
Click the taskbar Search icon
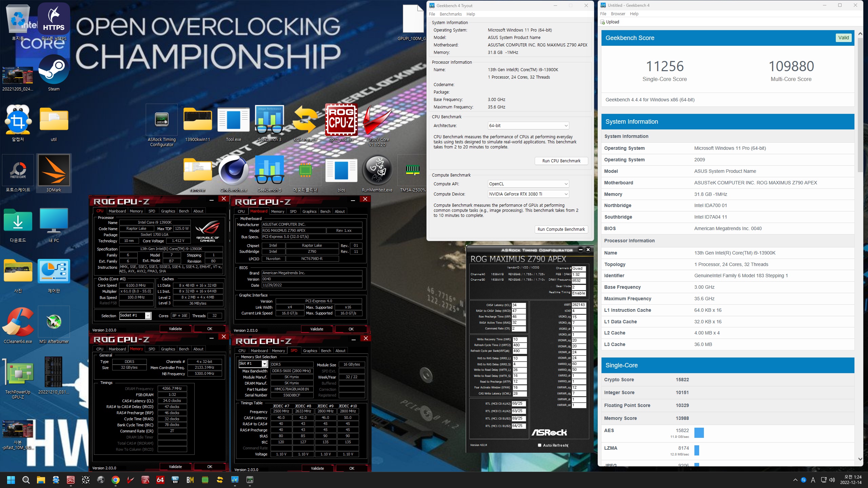(26, 480)
